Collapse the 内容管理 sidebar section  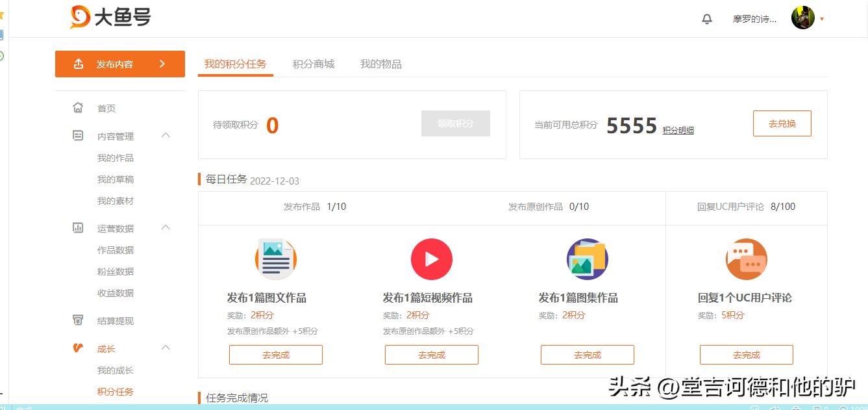pyautogui.click(x=166, y=136)
